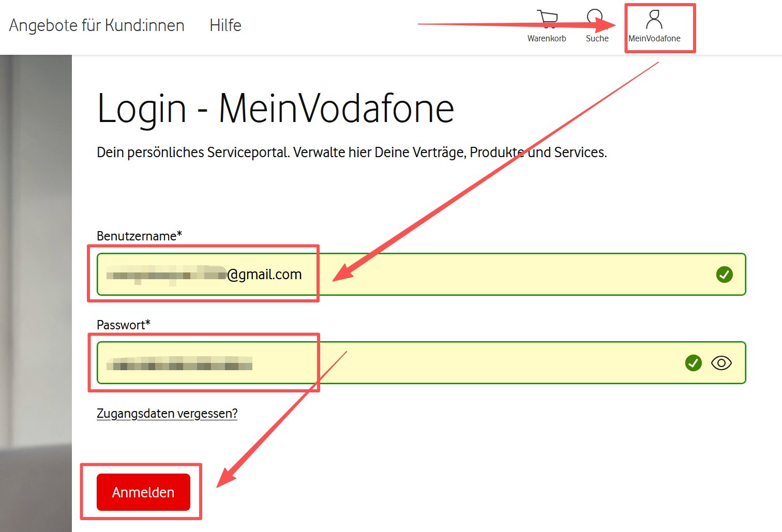Click the Suche magnifier icon
Image resolution: width=782 pixels, height=532 pixels.
pyautogui.click(x=596, y=19)
